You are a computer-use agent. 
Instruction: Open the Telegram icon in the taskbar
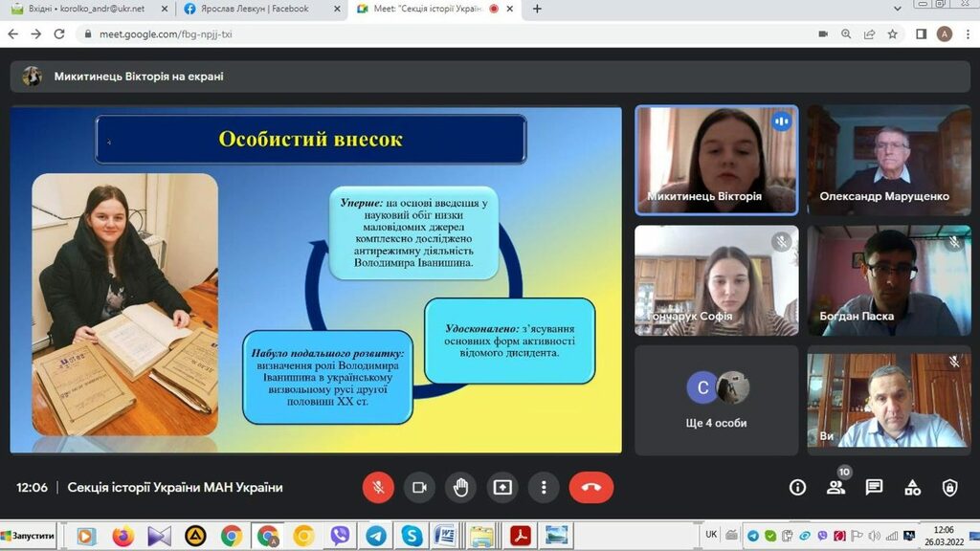[376, 536]
